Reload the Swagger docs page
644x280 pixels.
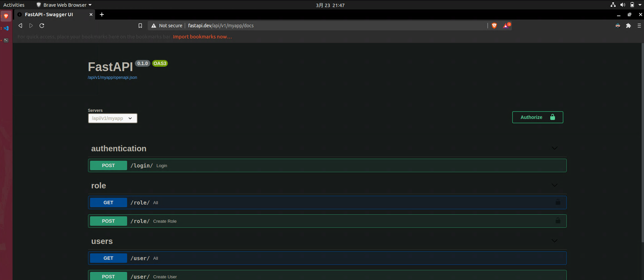[42, 26]
